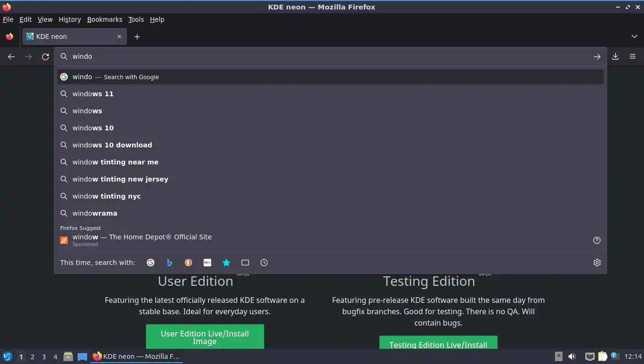This screenshot has width=644, height=364.
Task: Open a new tab with plus button
Action: pos(137,36)
